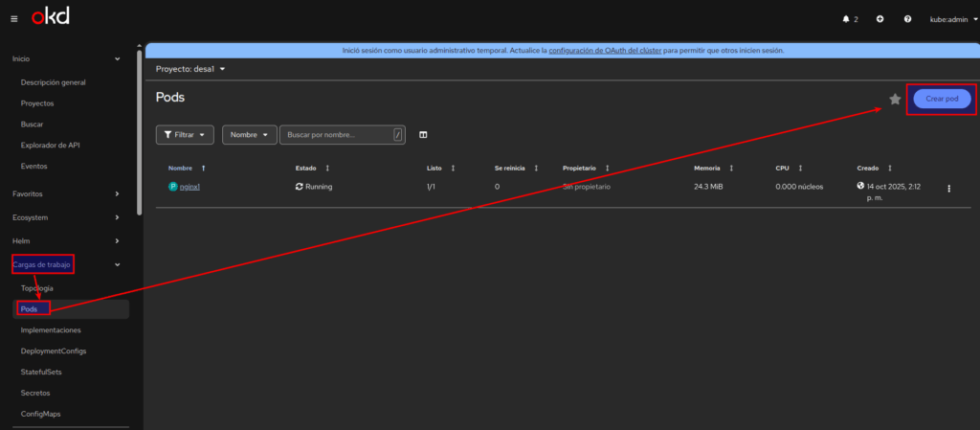The height and width of the screenshot is (430, 980).
Task: Open kebab actions menu for nginx1
Action: point(948,189)
